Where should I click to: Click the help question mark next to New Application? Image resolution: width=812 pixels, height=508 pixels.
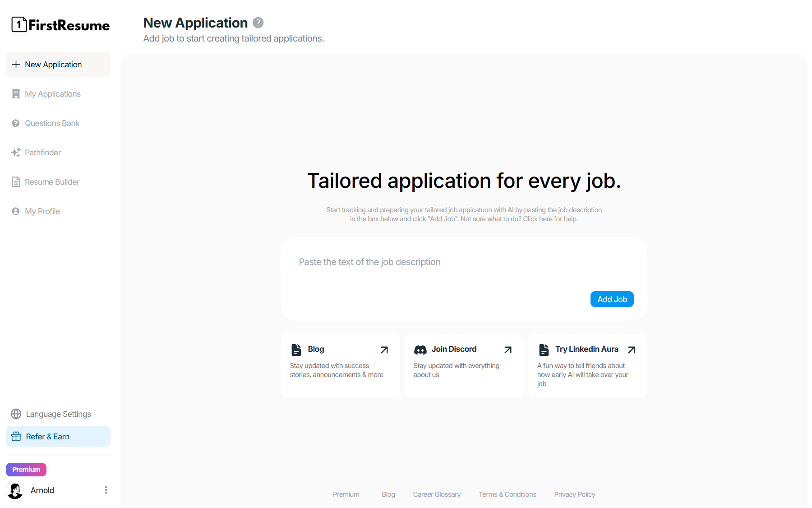coord(258,23)
